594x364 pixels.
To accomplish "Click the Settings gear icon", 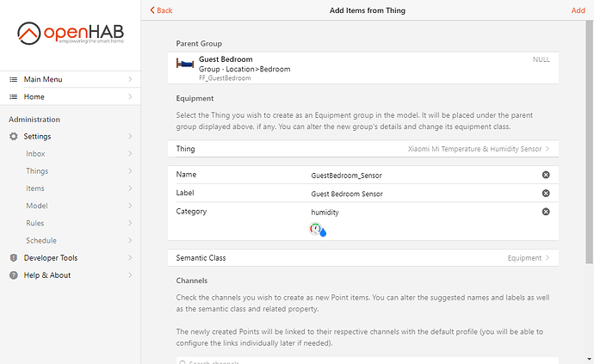I will [x=14, y=136].
